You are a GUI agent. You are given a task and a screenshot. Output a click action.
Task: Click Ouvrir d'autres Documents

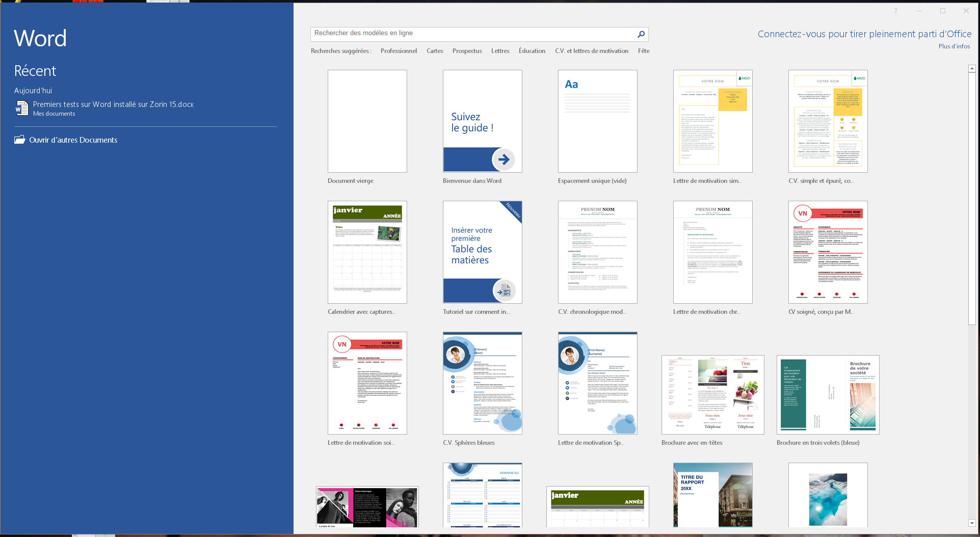[73, 140]
